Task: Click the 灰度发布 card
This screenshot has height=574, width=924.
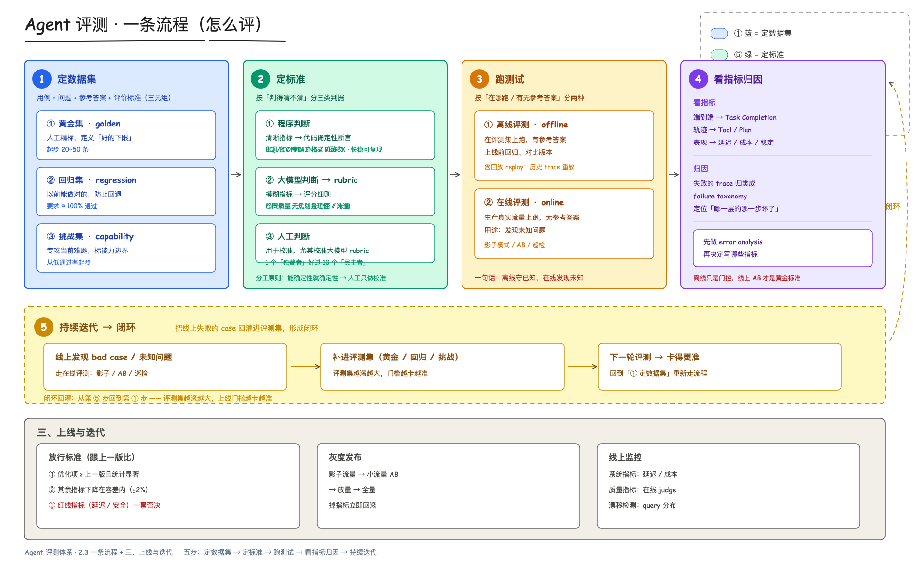Action: pos(448,486)
